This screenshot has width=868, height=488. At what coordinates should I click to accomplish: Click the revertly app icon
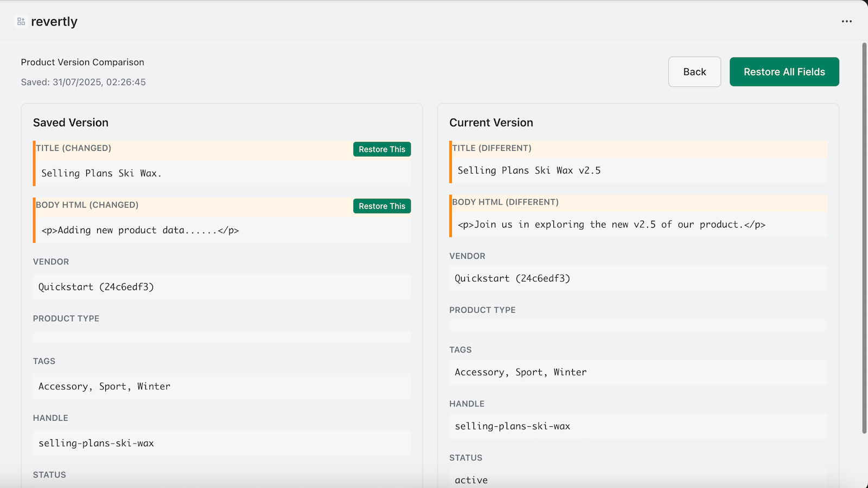pyautogui.click(x=21, y=22)
